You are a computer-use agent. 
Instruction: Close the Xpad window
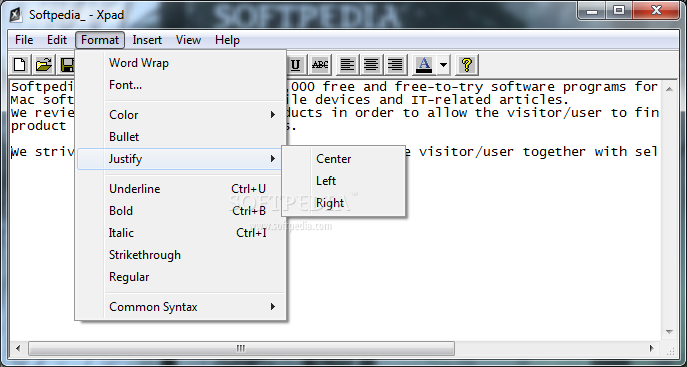tap(656, 11)
